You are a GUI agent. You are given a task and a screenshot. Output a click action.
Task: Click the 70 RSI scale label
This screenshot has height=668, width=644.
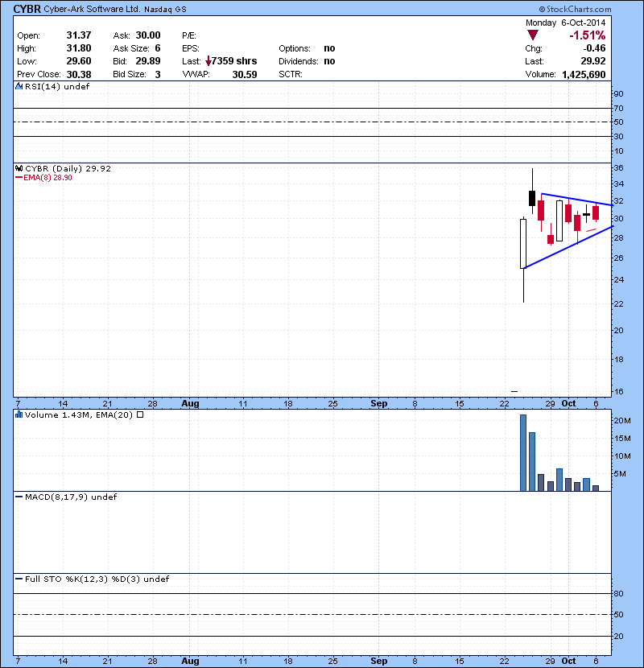pos(618,108)
